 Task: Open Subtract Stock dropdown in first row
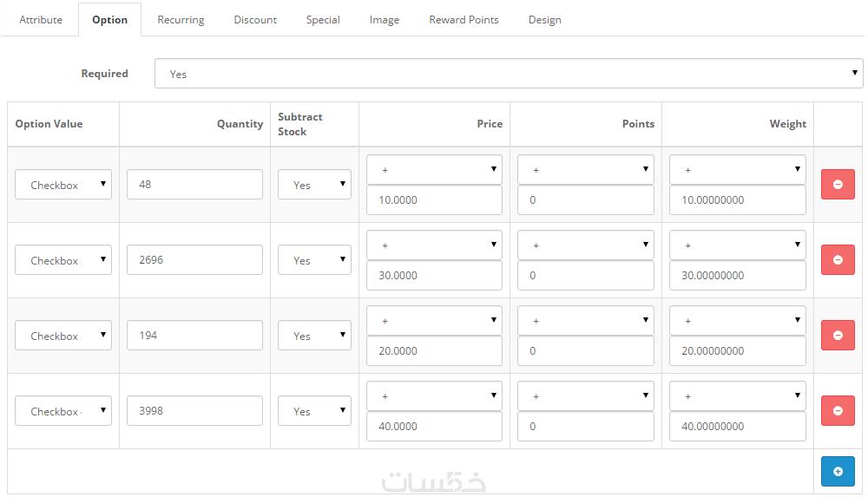314,185
